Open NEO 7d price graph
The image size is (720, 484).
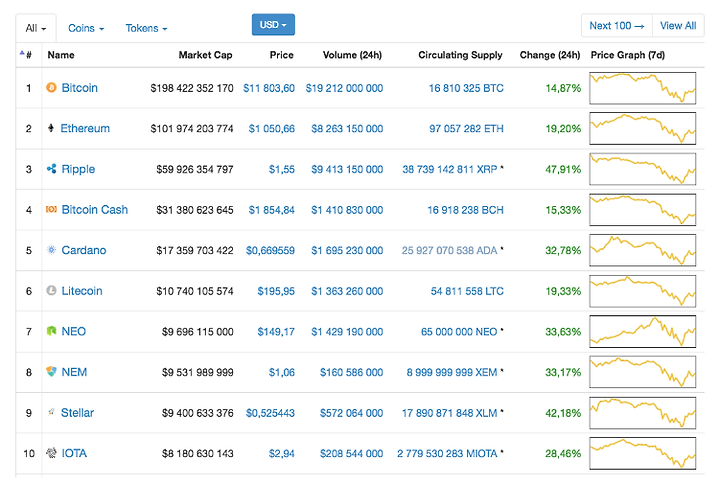pos(643,332)
